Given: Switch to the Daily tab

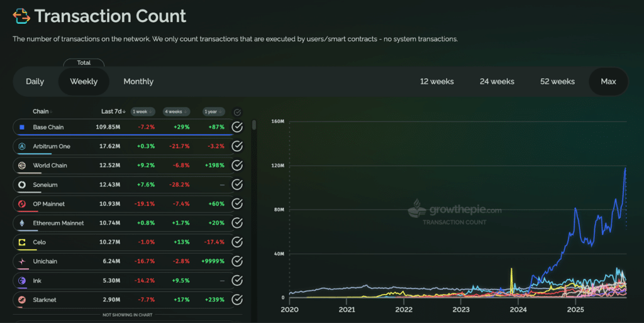Looking at the screenshot, I should [35, 81].
